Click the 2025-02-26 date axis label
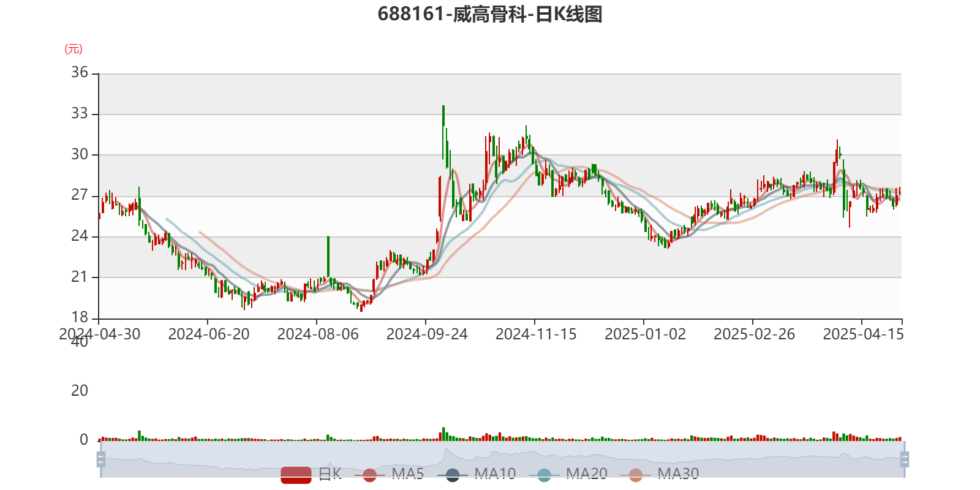Screen dimensions: 980x490 pos(754,334)
